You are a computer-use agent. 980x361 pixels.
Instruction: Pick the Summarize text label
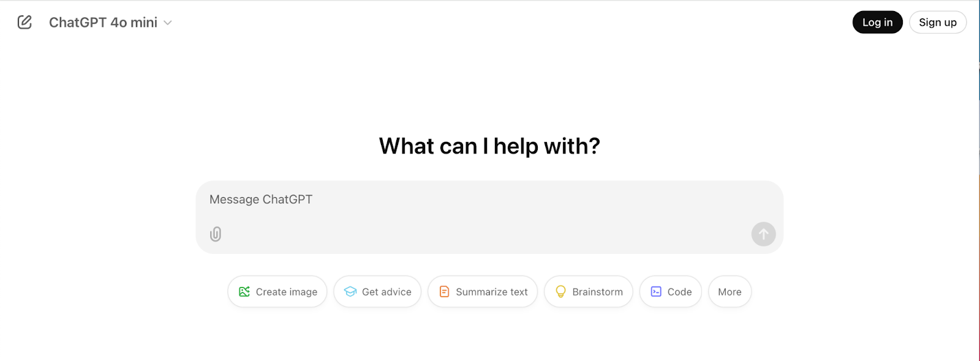point(492,292)
